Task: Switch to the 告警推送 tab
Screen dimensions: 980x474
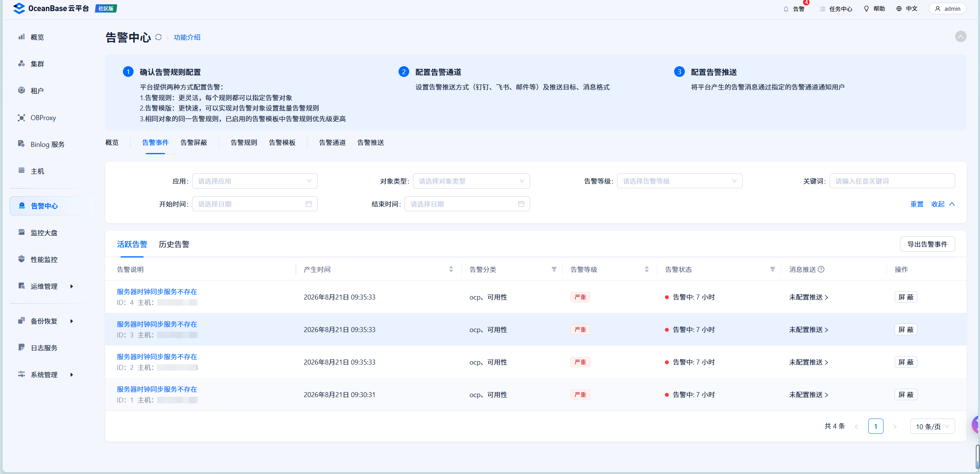Action: tap(371, 143)
